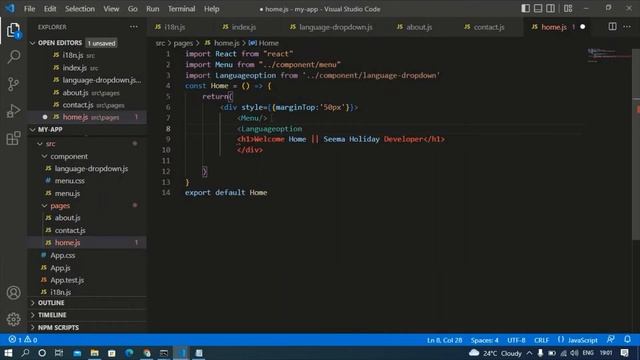The width and height of the screenshot is (640, 360).
Task: Open the Edit menu
Action: [x=50, y=9]
